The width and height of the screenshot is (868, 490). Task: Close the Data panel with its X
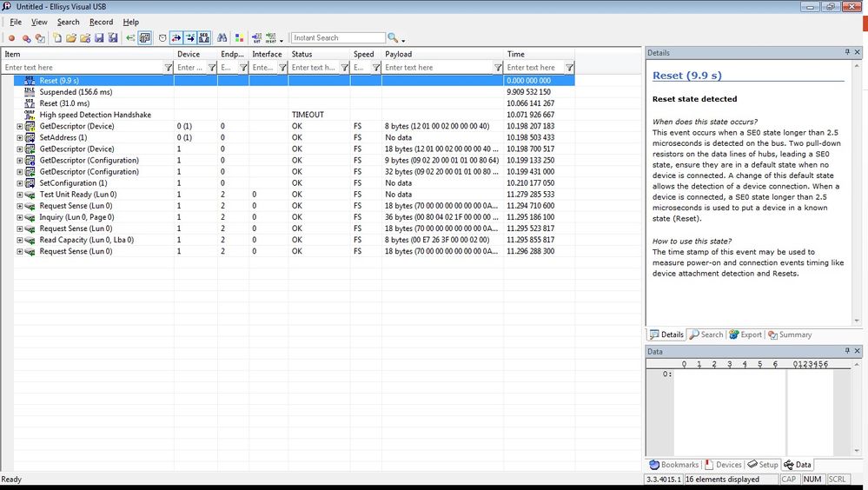[857, 351]
